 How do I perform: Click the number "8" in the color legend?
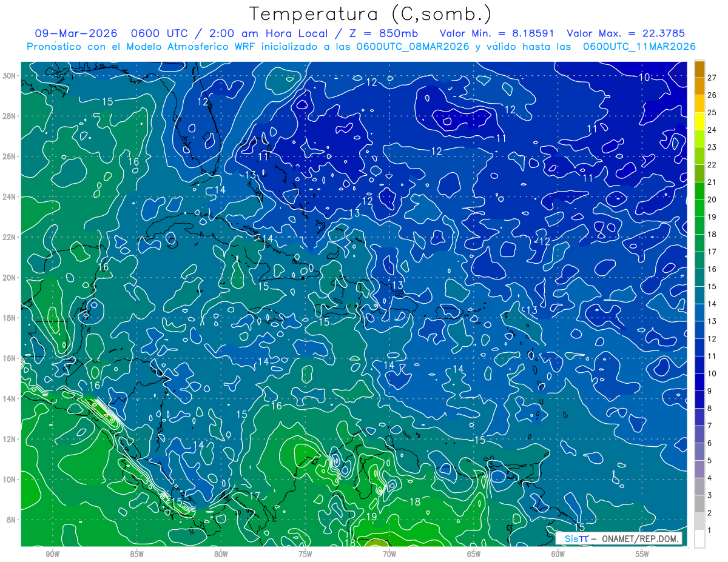coord(710,409)
